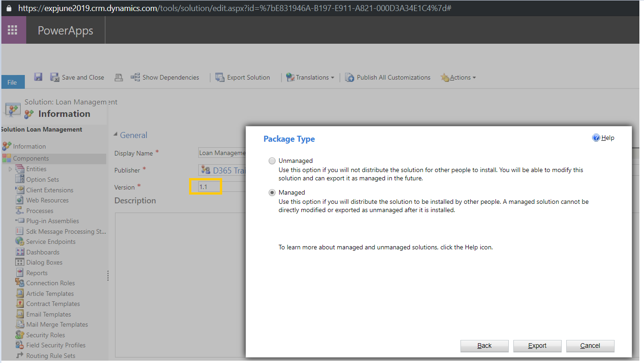Click the Client Extensions icon
This screenshot has height=363, width=644.
click(20, 190)
